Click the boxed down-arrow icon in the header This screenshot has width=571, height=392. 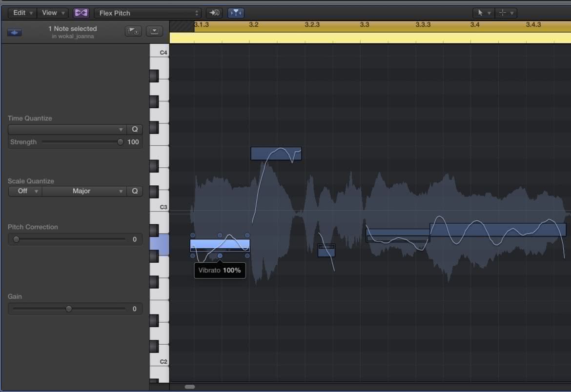[x=154, y=31]
